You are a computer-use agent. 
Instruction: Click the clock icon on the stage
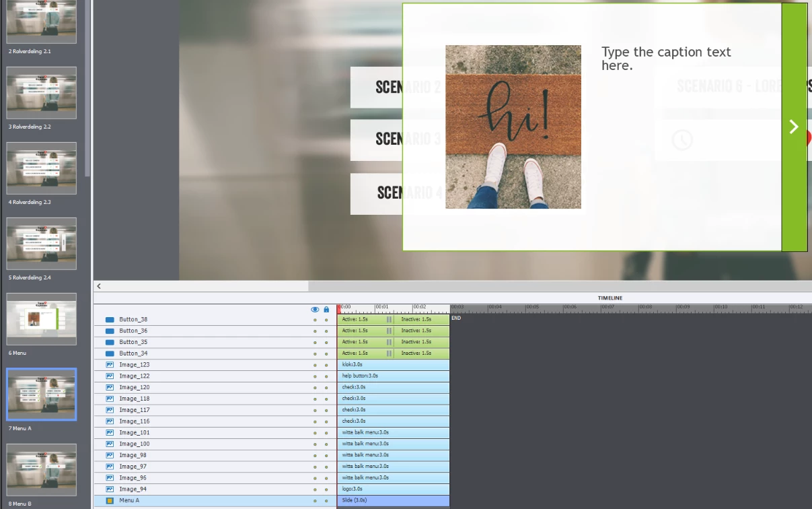tap(682, 140)
